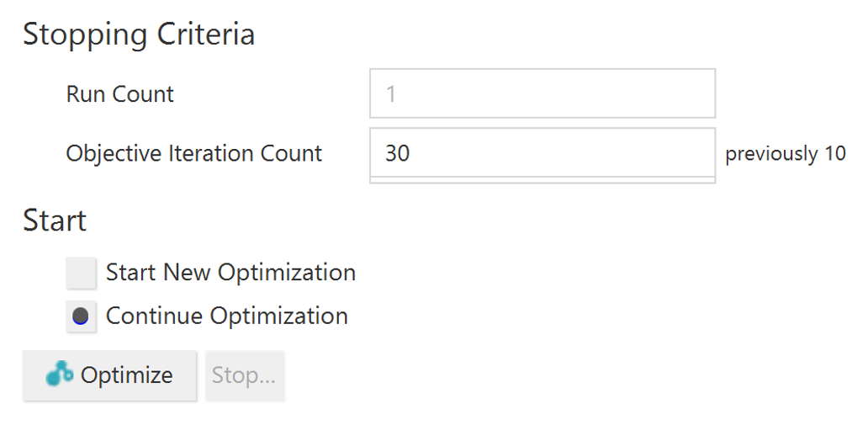868x425 pixels.
Task: Click the Optimize button
Action: pos(109,375)
